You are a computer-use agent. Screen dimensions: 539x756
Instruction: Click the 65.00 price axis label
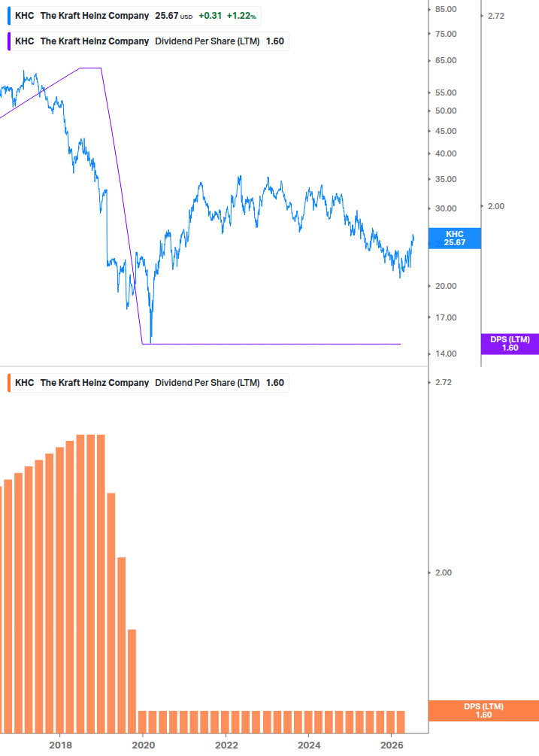[446, 61]
